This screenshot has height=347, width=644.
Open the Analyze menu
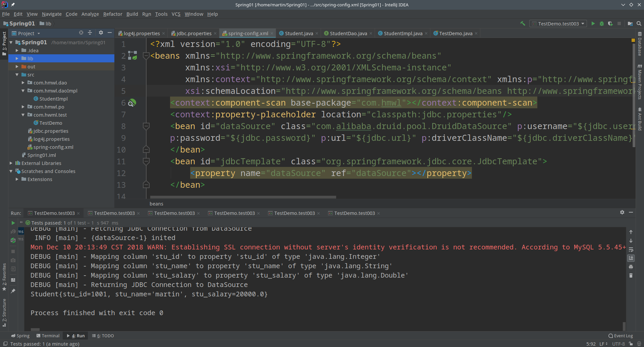point(90,14)
